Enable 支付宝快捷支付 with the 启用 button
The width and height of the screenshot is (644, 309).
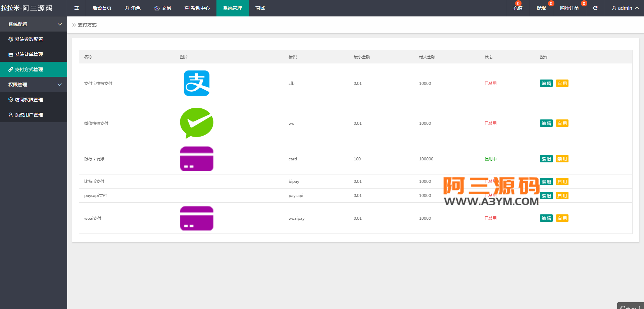point(562,83)
